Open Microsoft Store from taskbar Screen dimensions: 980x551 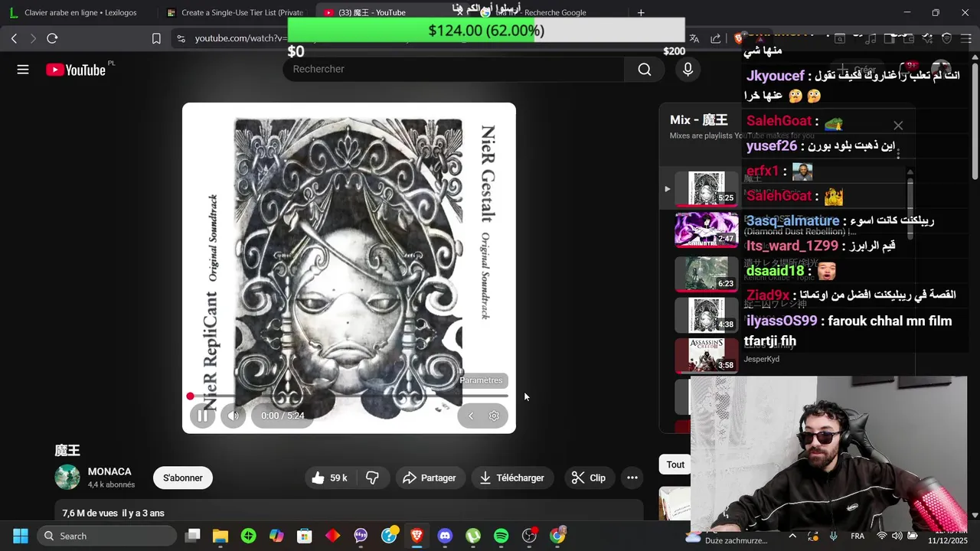pos(305,536)
